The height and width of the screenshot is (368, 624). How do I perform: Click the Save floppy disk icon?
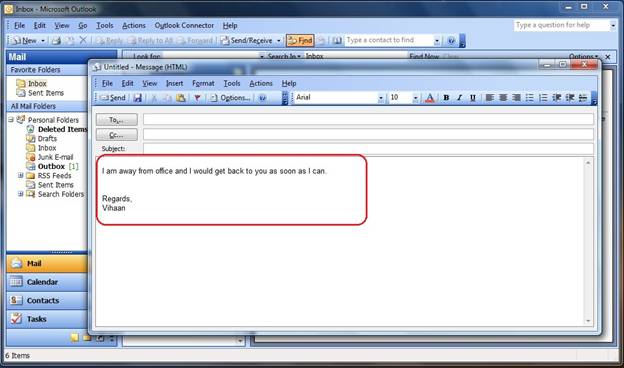click(138, 97)
